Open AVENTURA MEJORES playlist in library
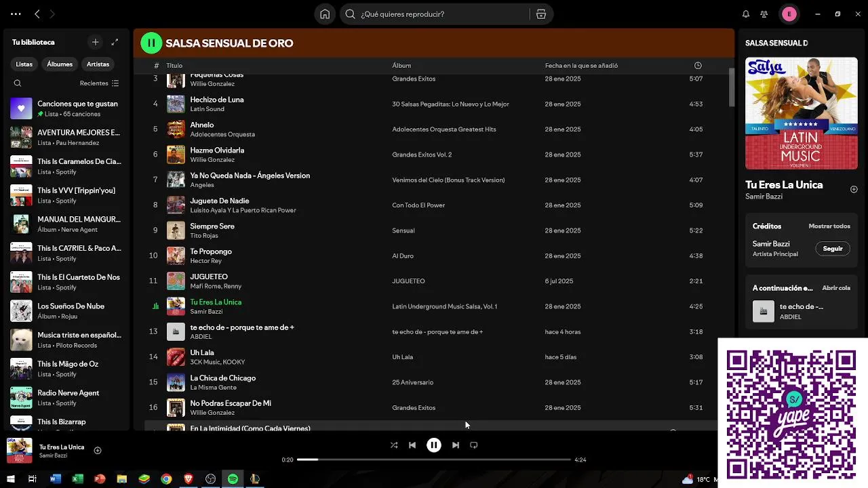868x488 pixels. point(66,137)
